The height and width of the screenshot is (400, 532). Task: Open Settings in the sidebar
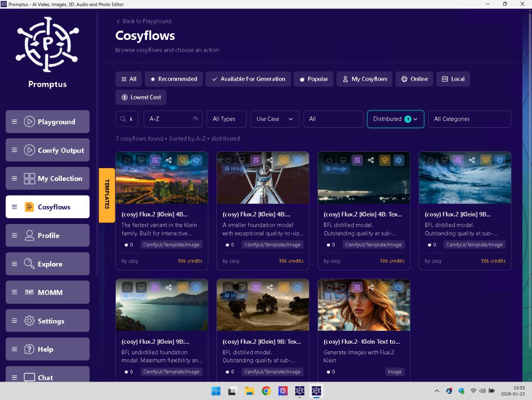point(47,321)
